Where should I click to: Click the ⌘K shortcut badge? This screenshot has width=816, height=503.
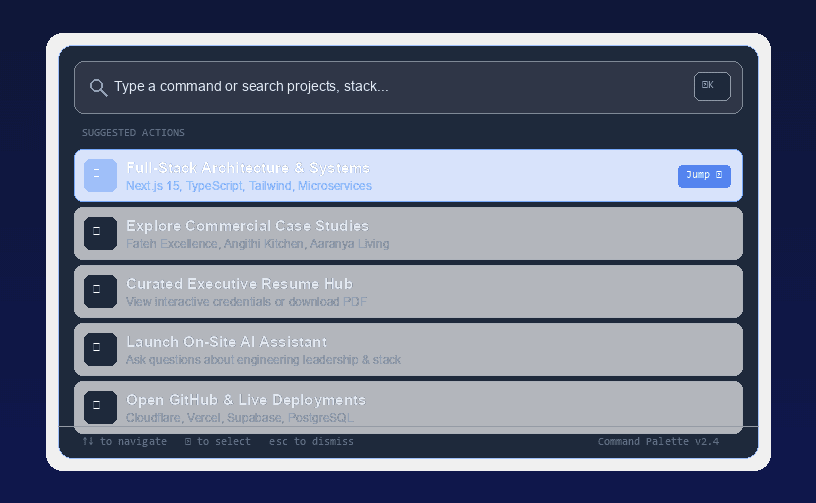point(712,86)
